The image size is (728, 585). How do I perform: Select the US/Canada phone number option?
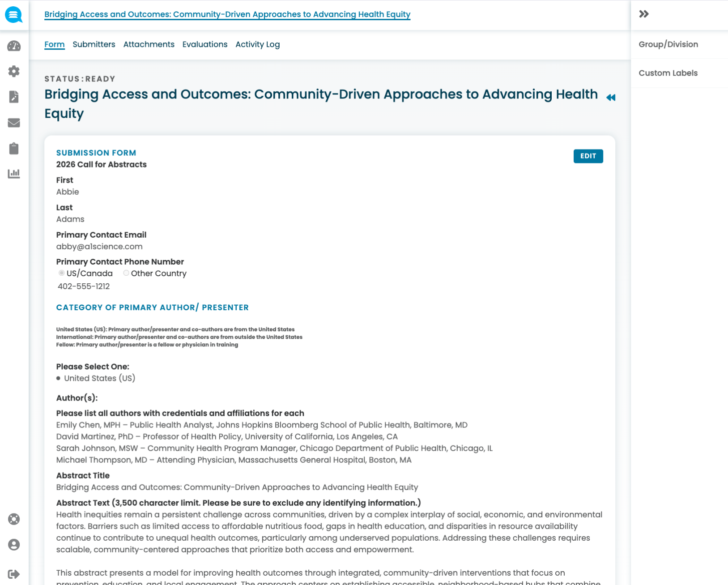click(x=61, y=273)
